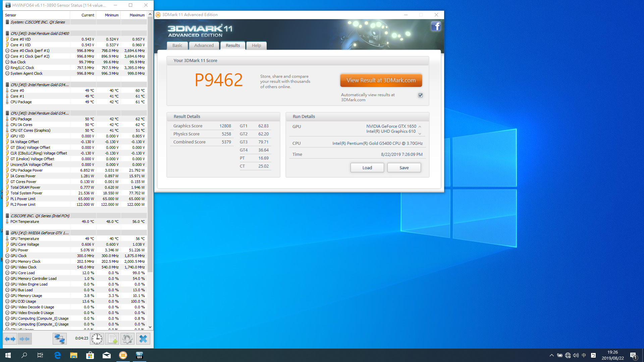644x362 pixels.
Task: Click the Facebook icon in 3DMark header
Action: pos(436,26)
